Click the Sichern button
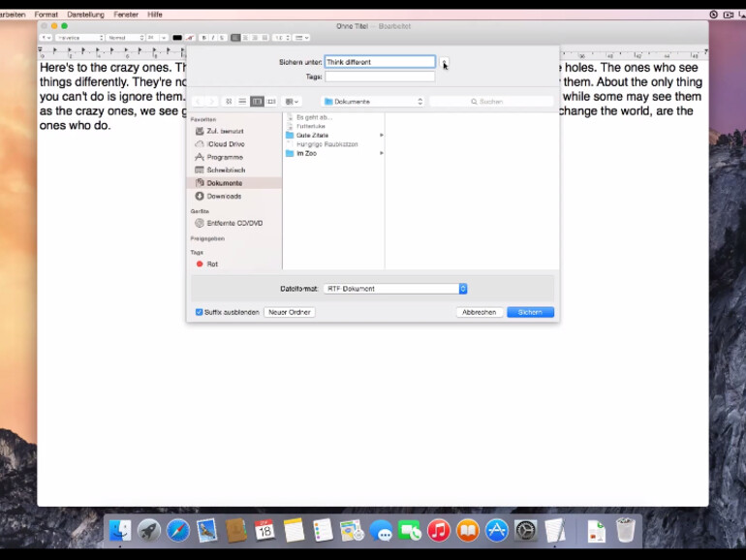 (x=530, y=312)
